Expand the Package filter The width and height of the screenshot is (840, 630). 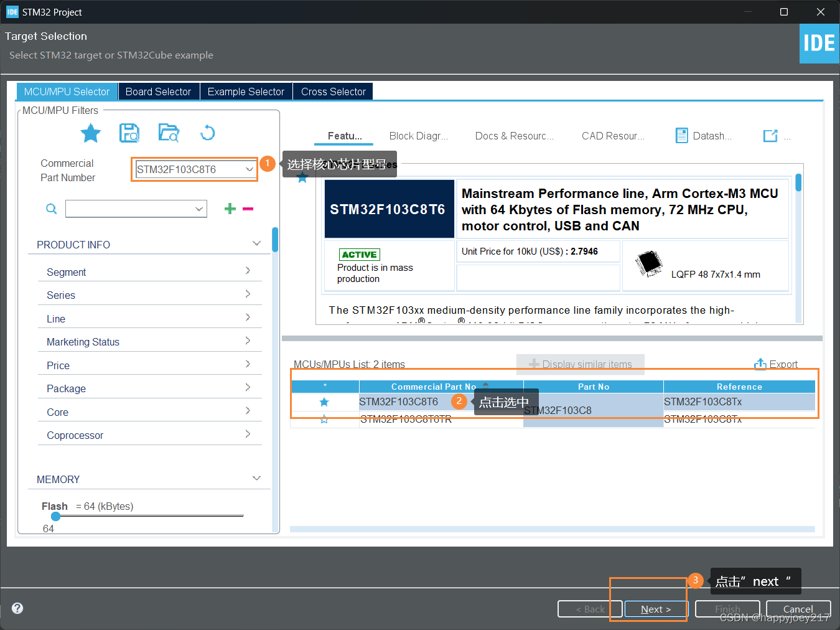(248, 387)
